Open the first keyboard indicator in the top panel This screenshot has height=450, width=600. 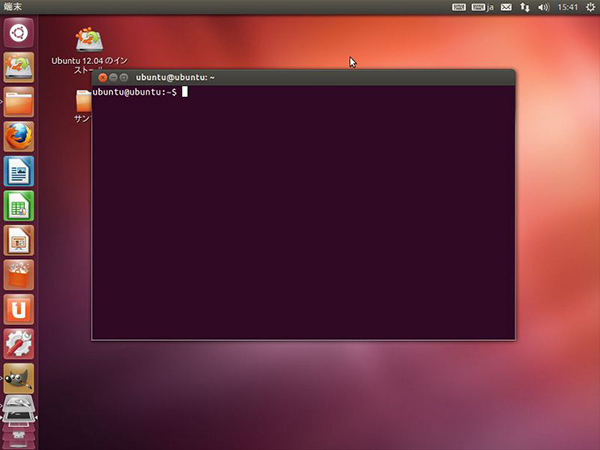(x=459, y=7)
